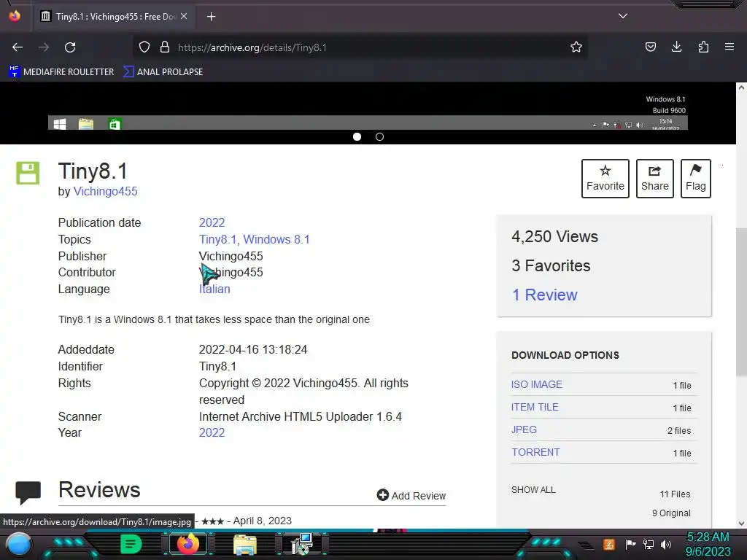Show site info via the padlock icon

tap(165, 47)
